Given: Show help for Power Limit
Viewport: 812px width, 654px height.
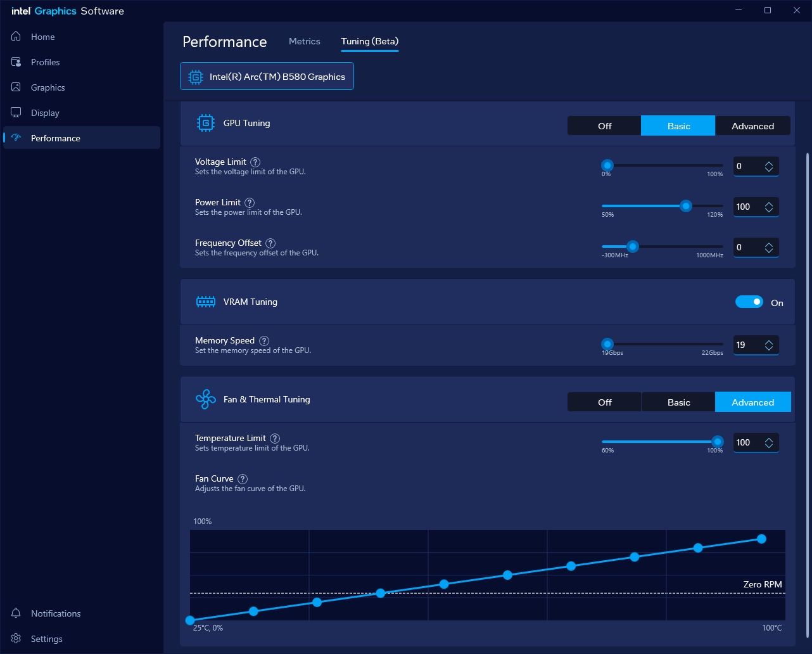Looking at the screenshot, I should pyautogui.click(x=250, y=203).
